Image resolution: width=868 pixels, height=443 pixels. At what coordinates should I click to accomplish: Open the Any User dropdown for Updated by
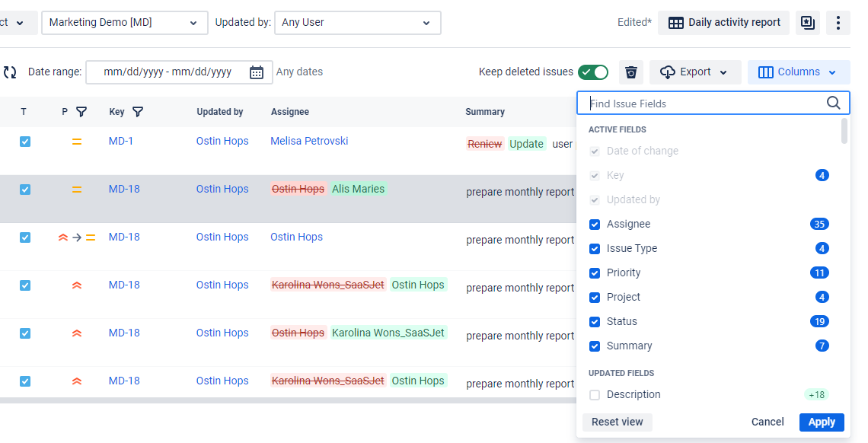(x=357, y=22)
